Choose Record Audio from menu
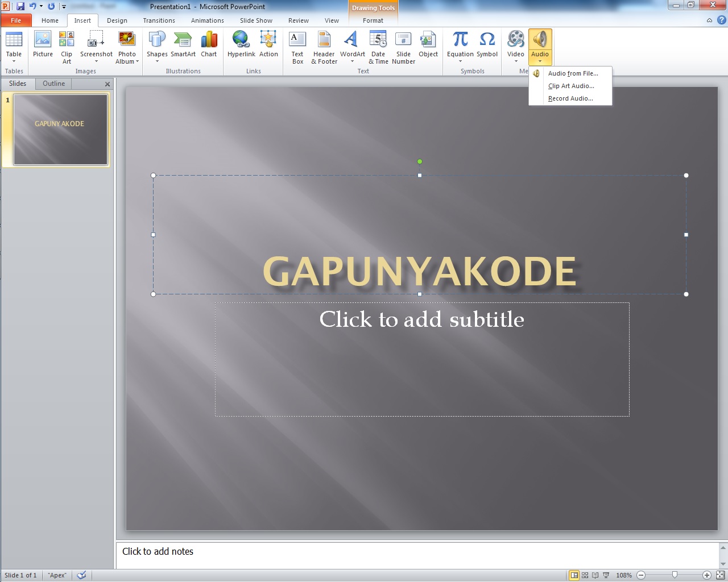The height and width of the screenshot is (582, 728). [570, 98]
